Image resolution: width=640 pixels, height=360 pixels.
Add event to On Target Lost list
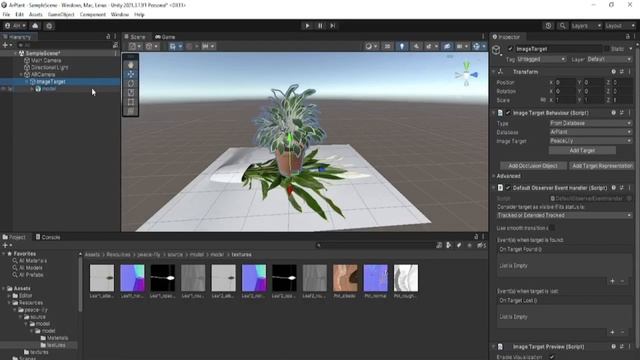point(612,332)
